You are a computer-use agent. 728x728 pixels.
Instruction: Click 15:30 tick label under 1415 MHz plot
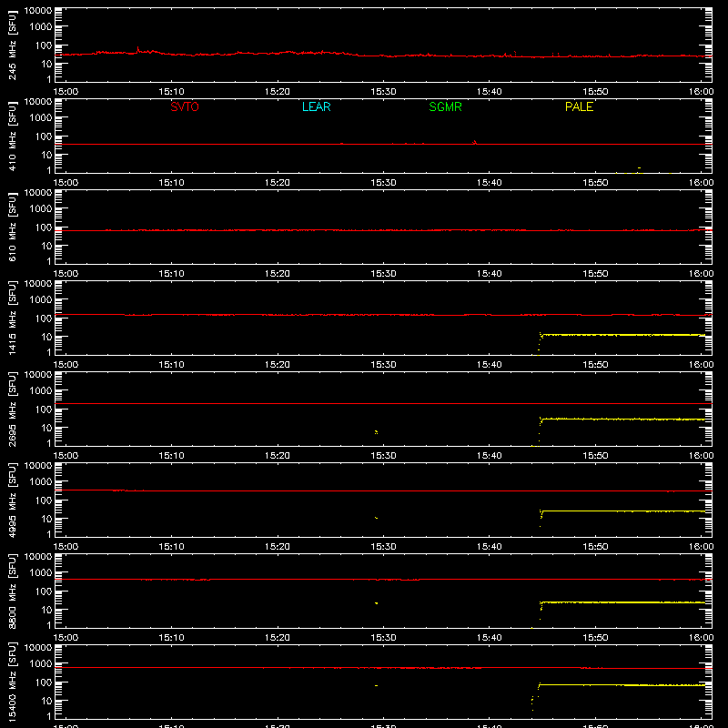(x=383, y=365)
